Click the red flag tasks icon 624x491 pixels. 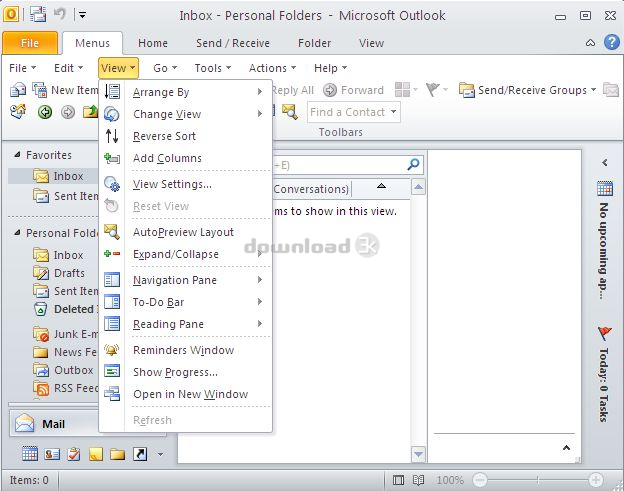[604, 333]
